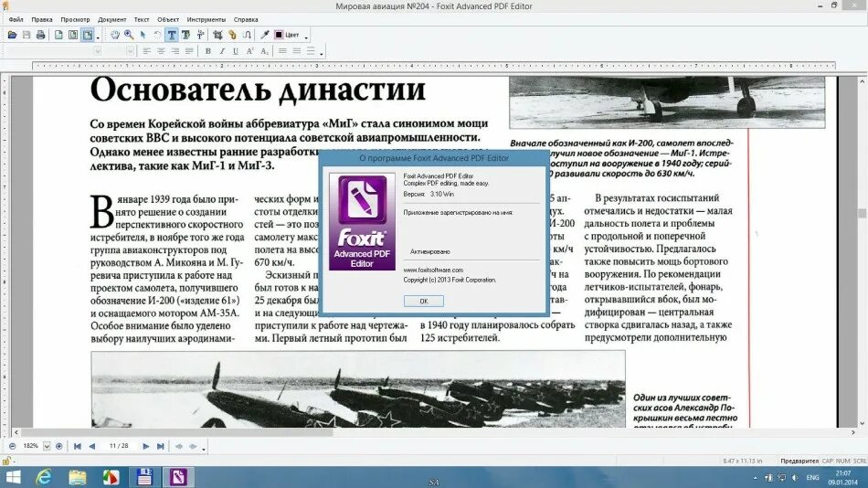The height and width of the screenshot is (488, 868).
Task: Click OK in the About dialog
Action: [x=423, y=301]
